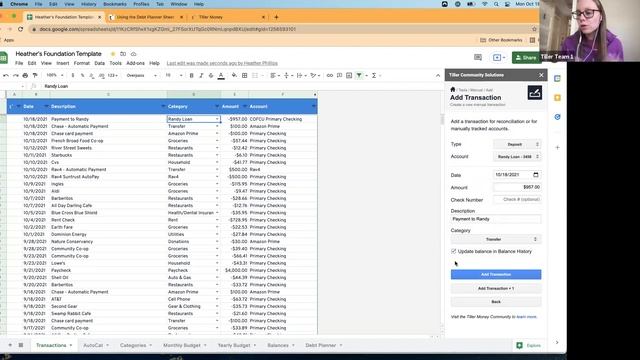Switch to the Debt Planner sheet tab

(x=320, y=345)
